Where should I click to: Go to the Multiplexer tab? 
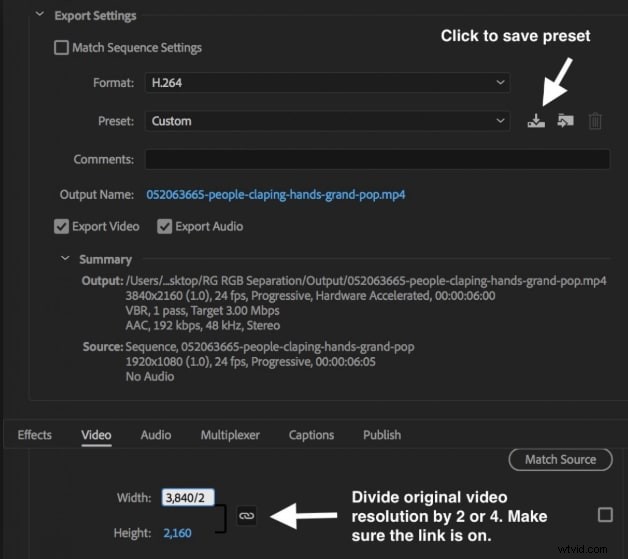(x=230, y=435)
